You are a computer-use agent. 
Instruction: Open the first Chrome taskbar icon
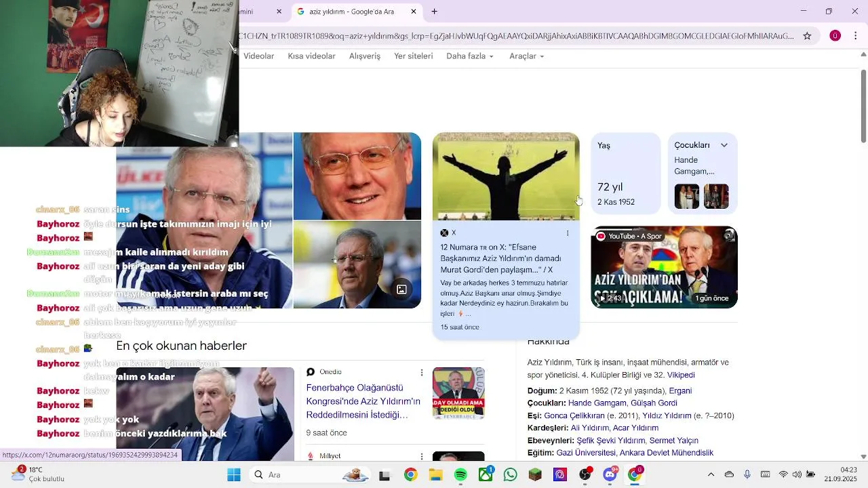coord(410,475)
